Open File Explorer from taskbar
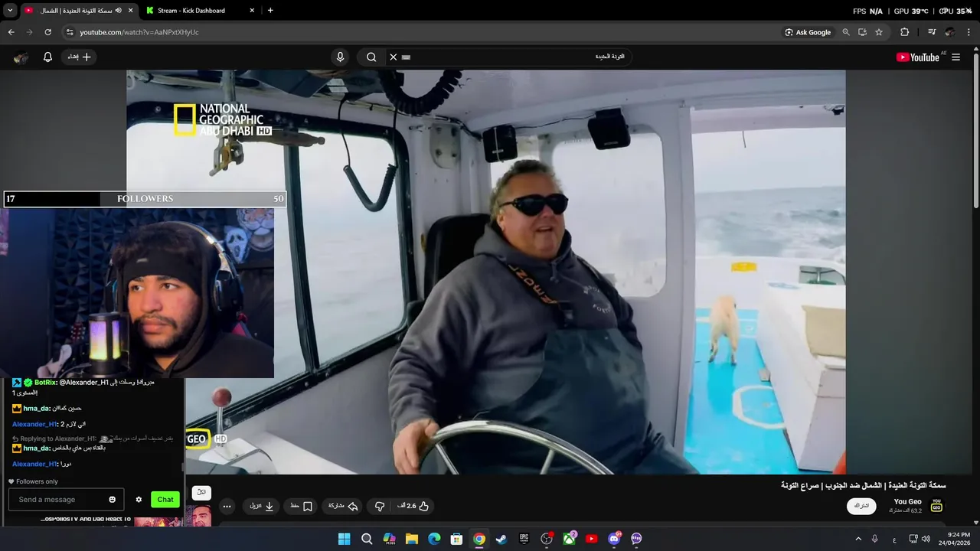The height and width of the screenshot is (551, 980). (411, 539)
